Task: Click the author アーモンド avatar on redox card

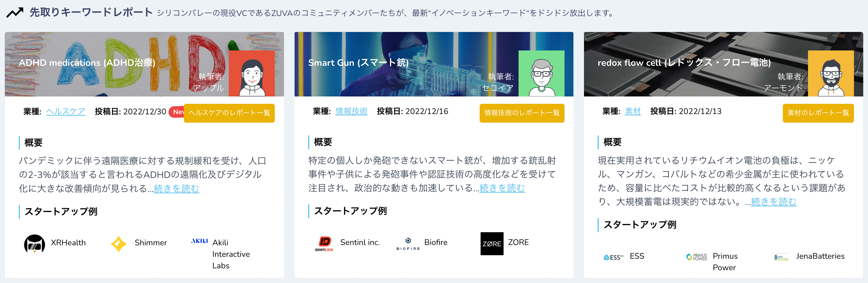Action: [831, 73]
